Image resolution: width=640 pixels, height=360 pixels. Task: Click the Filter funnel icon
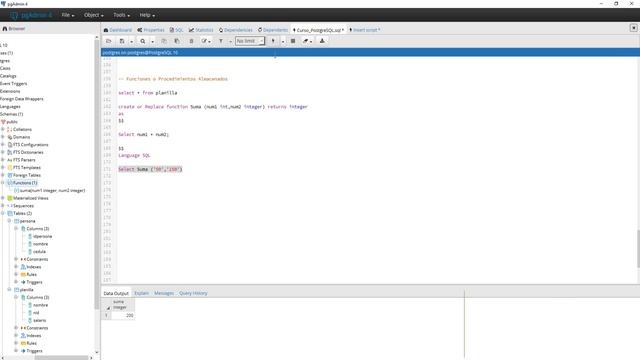(x=221, y=41)
